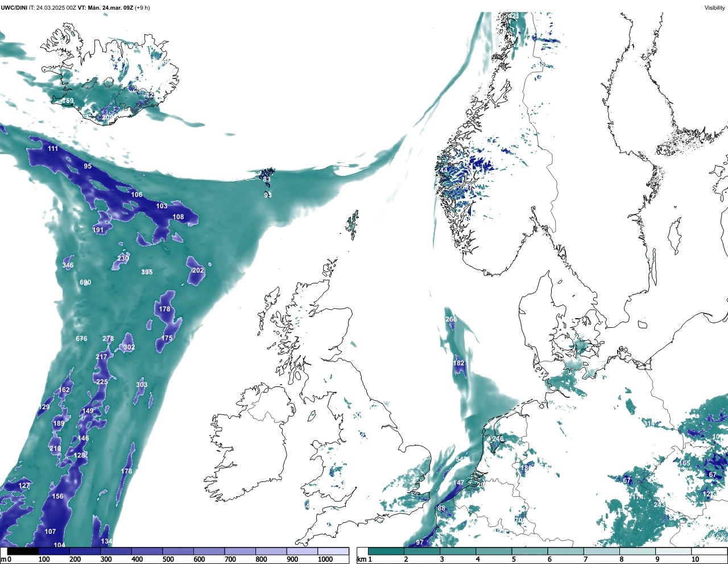The height and width of the screenshot is (564, 728).
Task: Click the visibility value 278
Action: (108, 339)
